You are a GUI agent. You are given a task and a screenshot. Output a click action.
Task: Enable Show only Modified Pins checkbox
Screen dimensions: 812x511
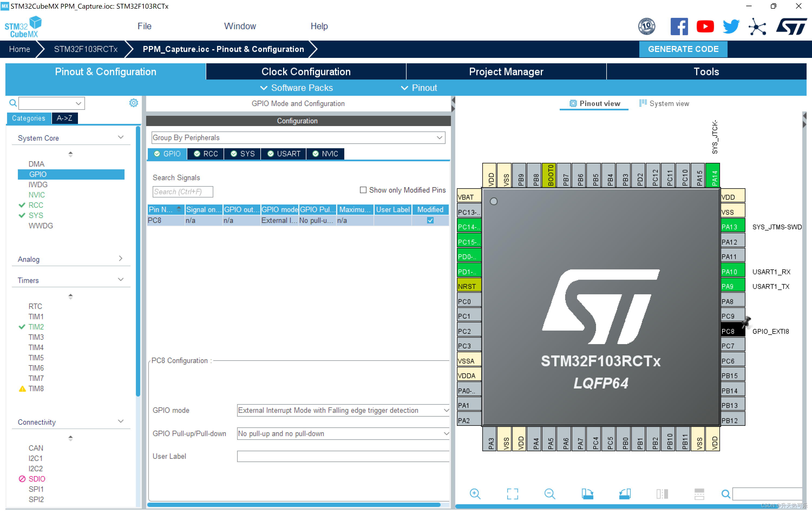[x=363, y=190]
